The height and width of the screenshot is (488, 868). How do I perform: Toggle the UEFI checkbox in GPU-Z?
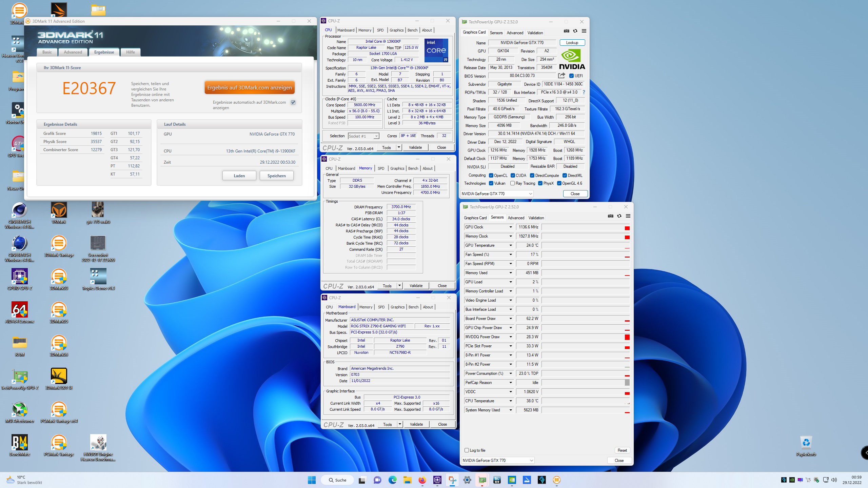[571, 76]
